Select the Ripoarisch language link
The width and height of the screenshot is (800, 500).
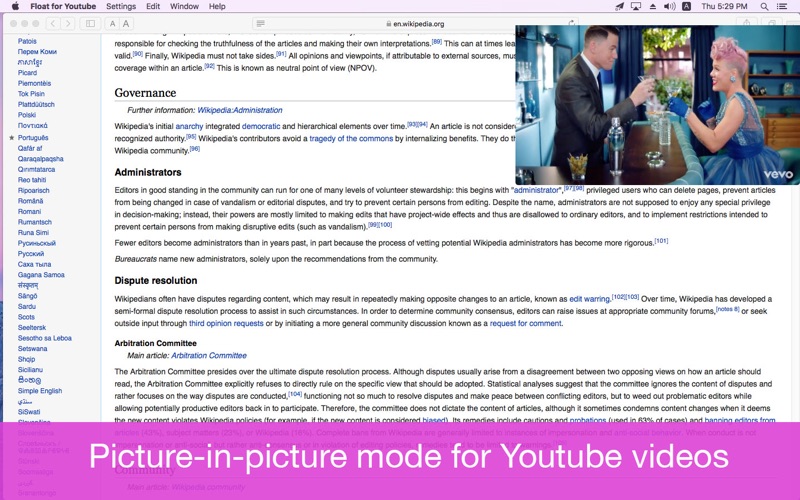point(34,190)
